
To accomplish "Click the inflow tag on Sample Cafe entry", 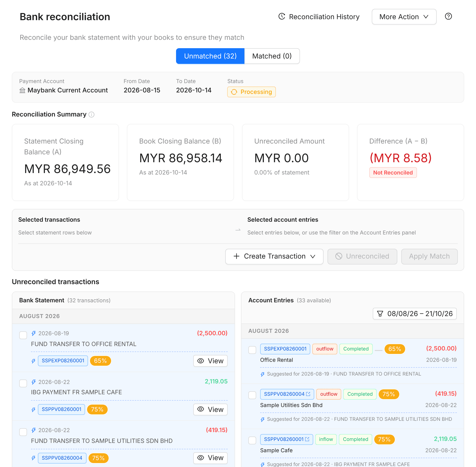I will (x=326, y=439).
